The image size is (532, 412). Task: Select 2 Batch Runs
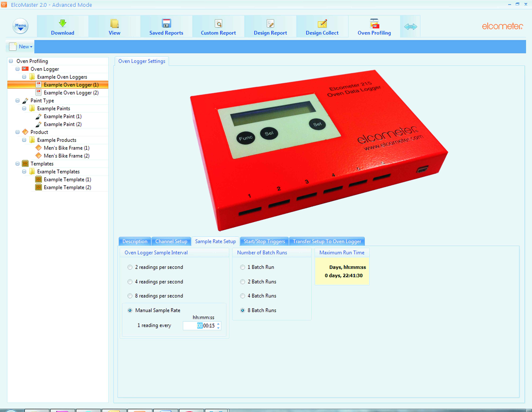[x=243, y=282]
